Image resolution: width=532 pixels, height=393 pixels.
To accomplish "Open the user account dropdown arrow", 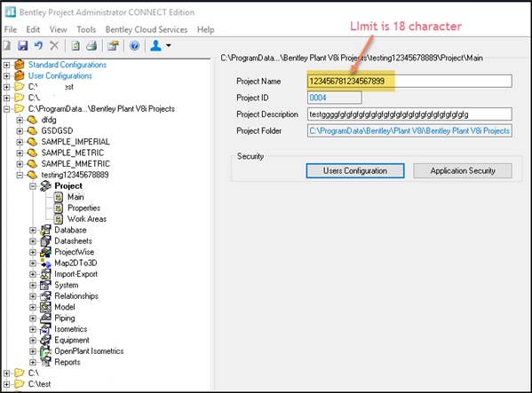I will coord(168,45).
